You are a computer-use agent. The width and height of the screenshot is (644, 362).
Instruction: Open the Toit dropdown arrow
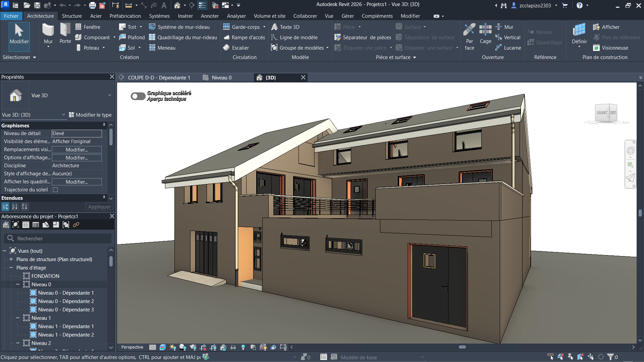[x=141, y=27]
